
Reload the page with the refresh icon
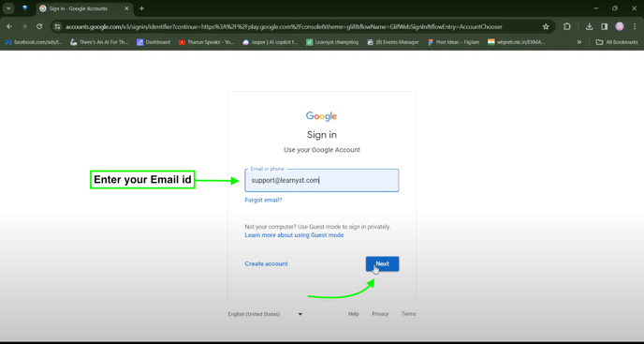coord(39,26)
